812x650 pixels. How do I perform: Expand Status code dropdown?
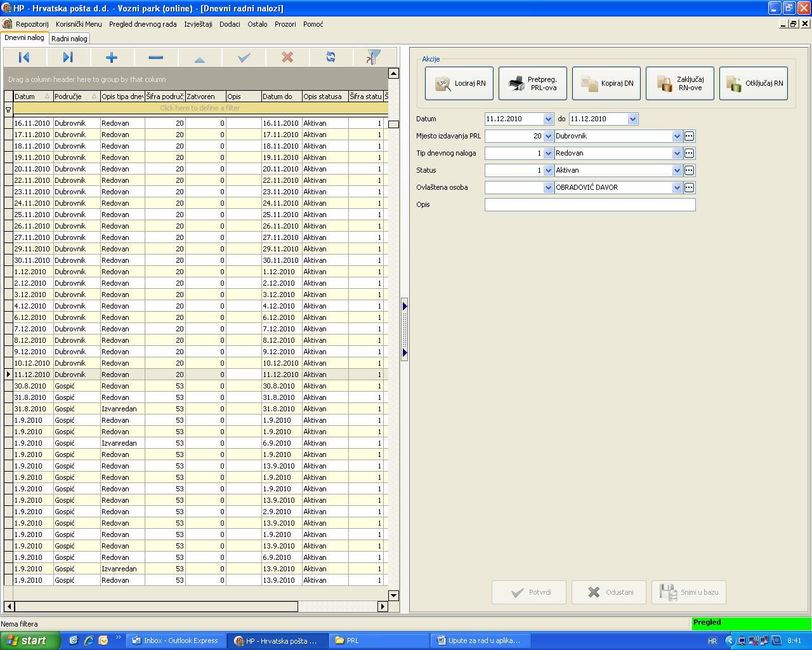[548, 170]
